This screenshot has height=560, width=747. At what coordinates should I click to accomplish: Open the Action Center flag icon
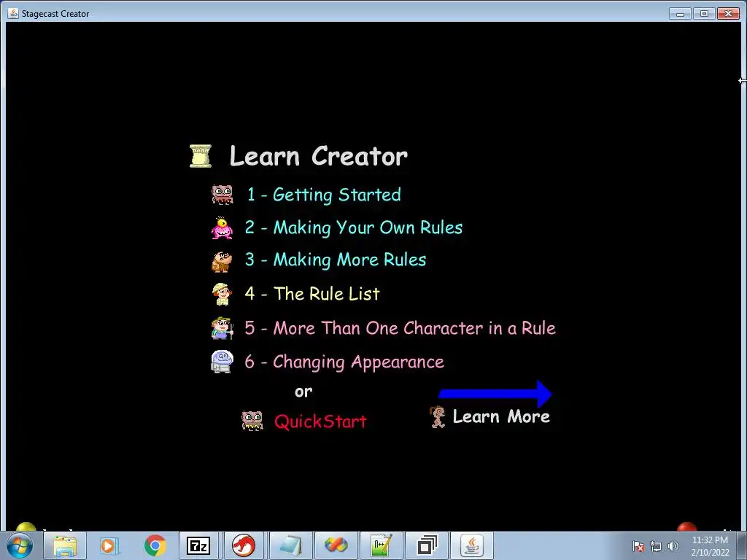(x=638, y=546)
